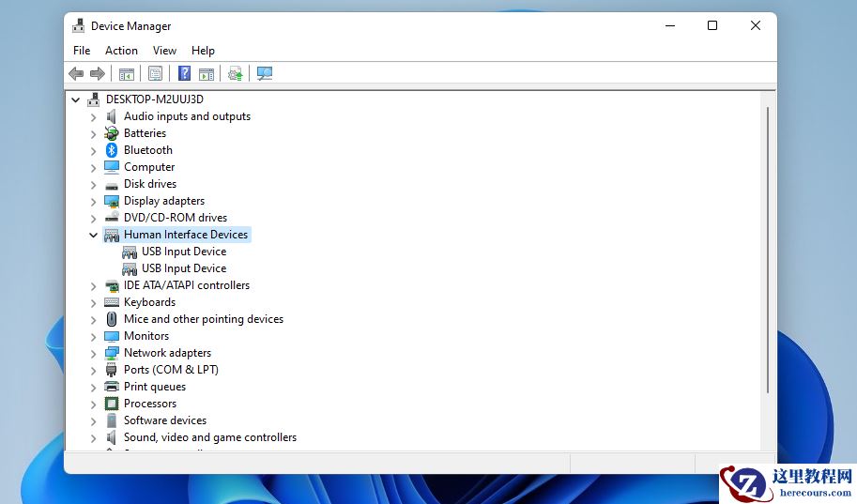
Task: Close the Device Manager window
Action: pyautogui.click(x=756, y=25)
